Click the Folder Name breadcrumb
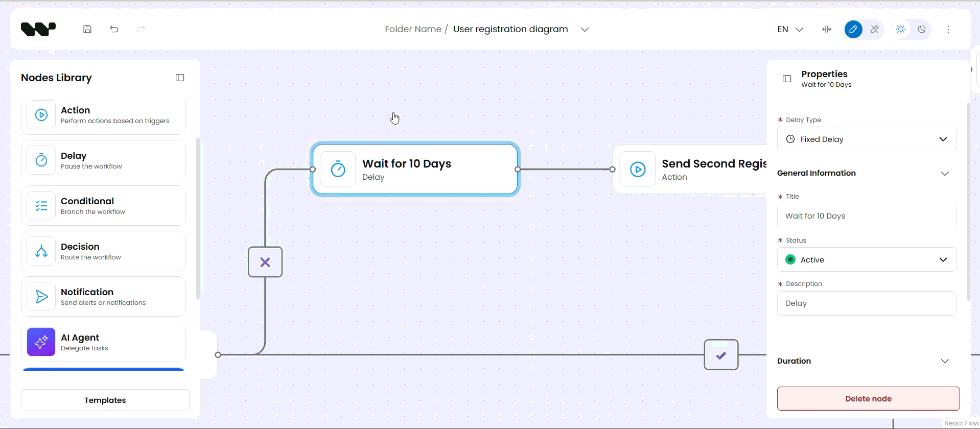The image size is (980, 429). click(413, 29)
